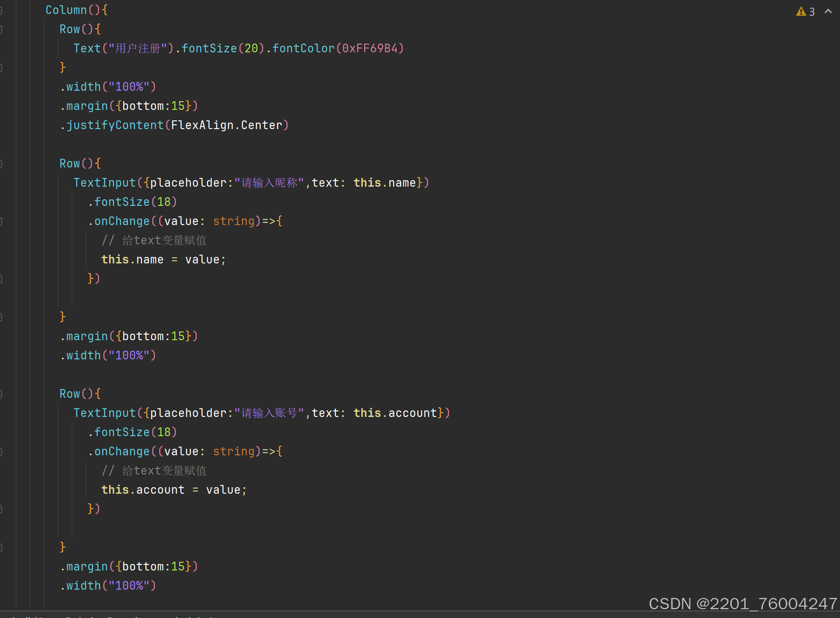Image resolution: width=840 pixels, height=618 pixels.
Task: Click the 请输入昵称 placeholder string
Action: click(269, 183)
